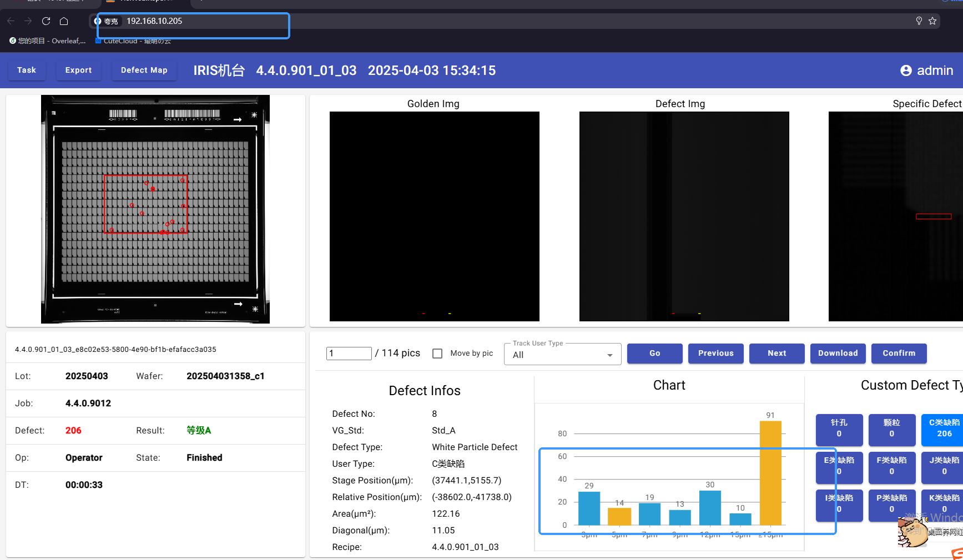
Task: Click the Confirm button
Action: point(899,354)
